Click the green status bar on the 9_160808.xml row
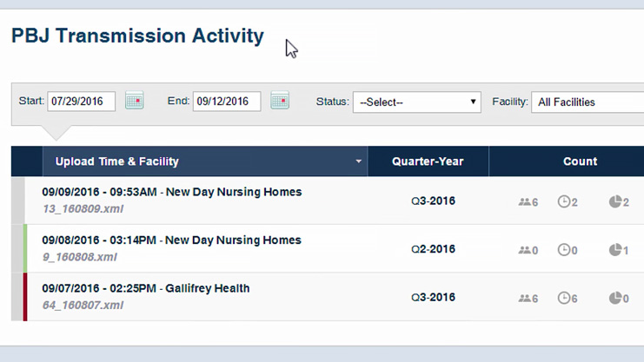This screenshot has width=644, height=362. click(x=25, y=248)
